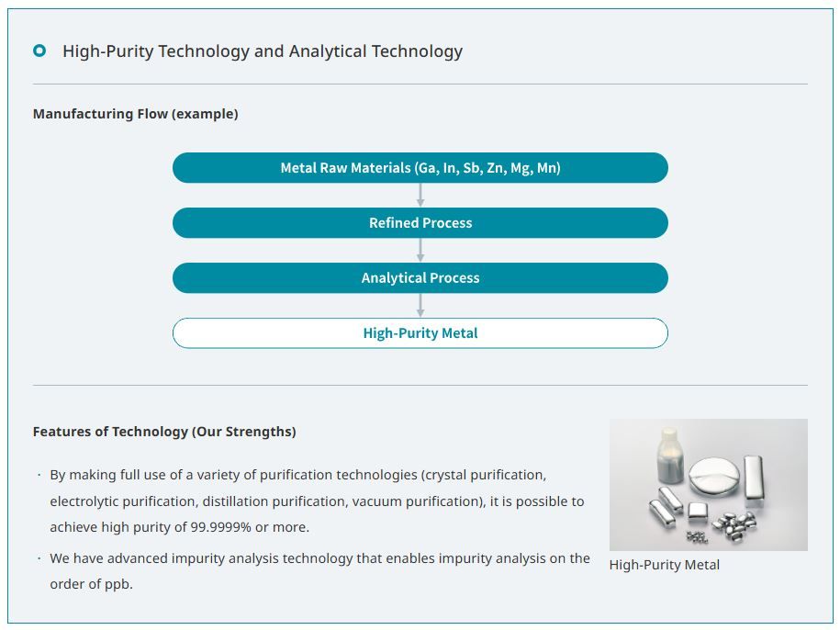
Task: Click the Manufacturing Flow (example) label
Action: pyautogui.click(x=135, y=114)
